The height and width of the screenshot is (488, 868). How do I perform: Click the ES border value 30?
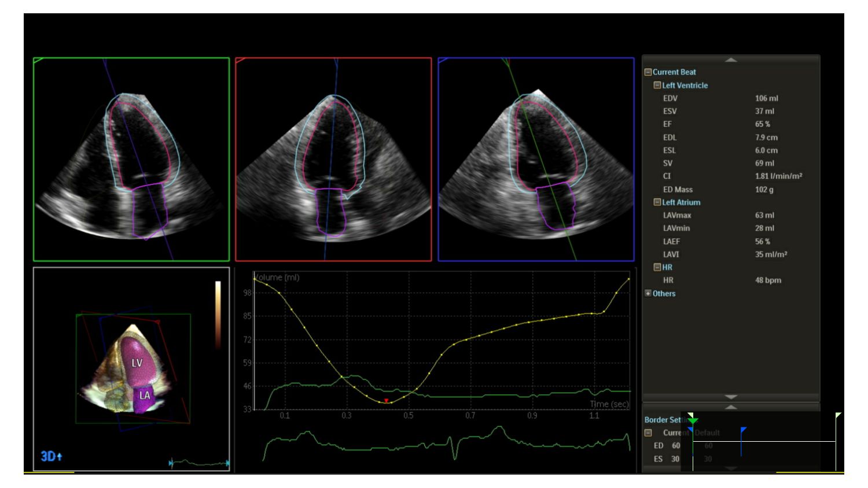[x=675, y=459]
